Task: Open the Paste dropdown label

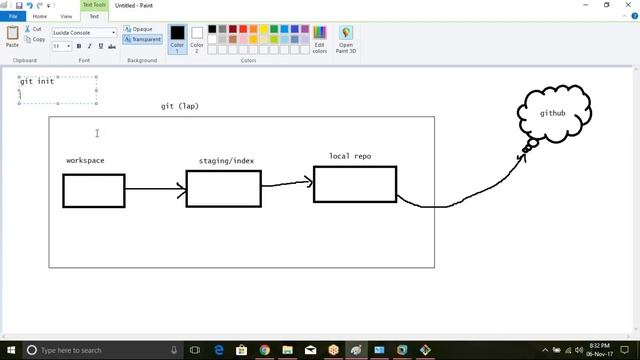Action: tap(12, 45)
